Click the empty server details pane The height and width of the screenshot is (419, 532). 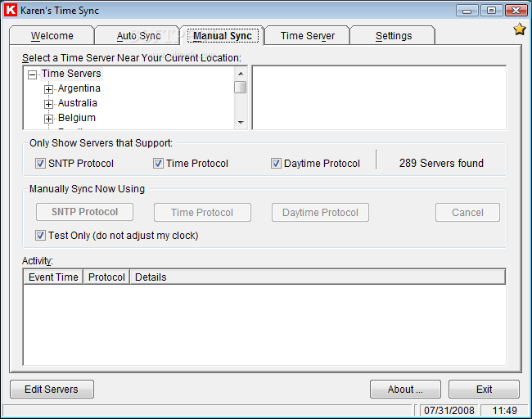point(379,97)
